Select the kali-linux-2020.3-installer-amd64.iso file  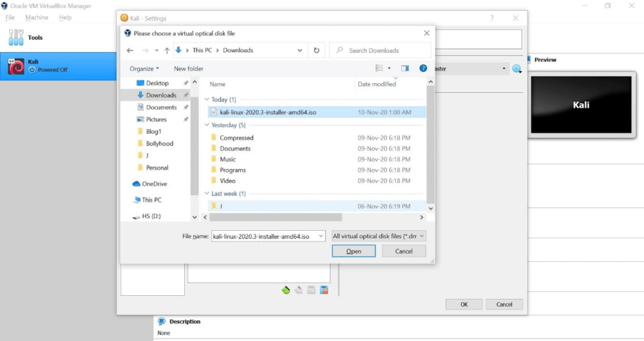(317, 112)
